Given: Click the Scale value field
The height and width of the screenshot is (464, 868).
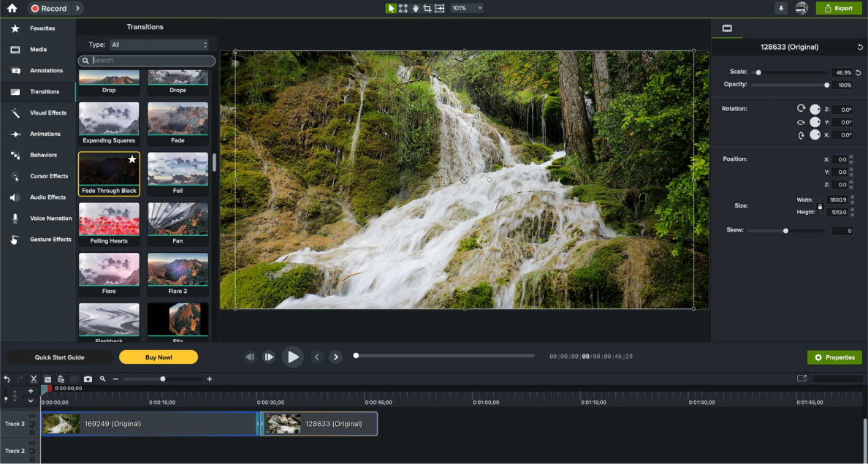Looking at the screenshot, I should click(842, 72).
